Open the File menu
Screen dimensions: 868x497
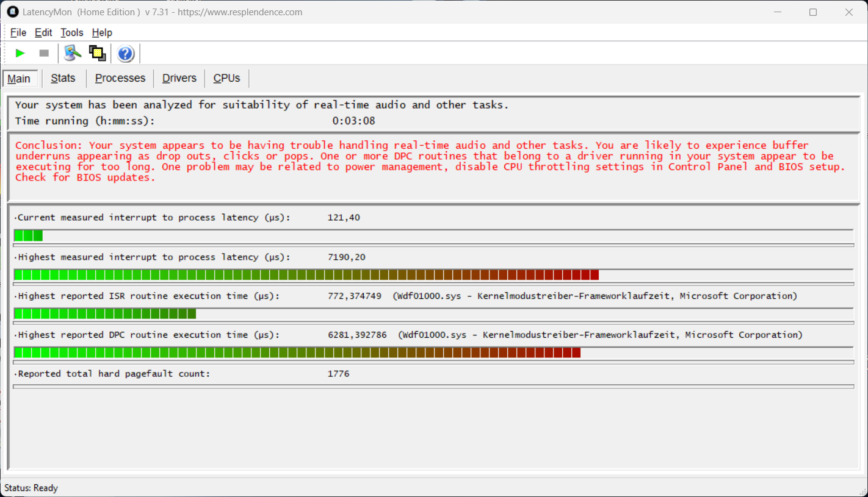tap(18, 32)
